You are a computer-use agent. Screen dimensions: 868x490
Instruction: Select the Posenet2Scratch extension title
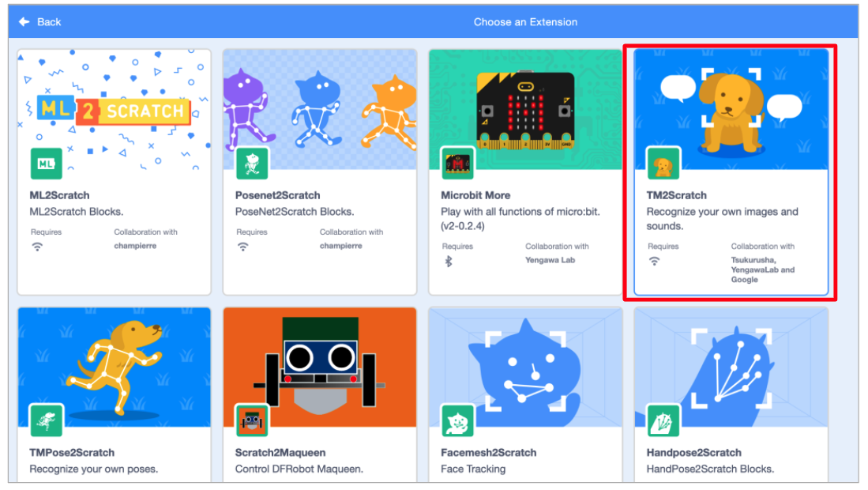click(x=277, y=195)
